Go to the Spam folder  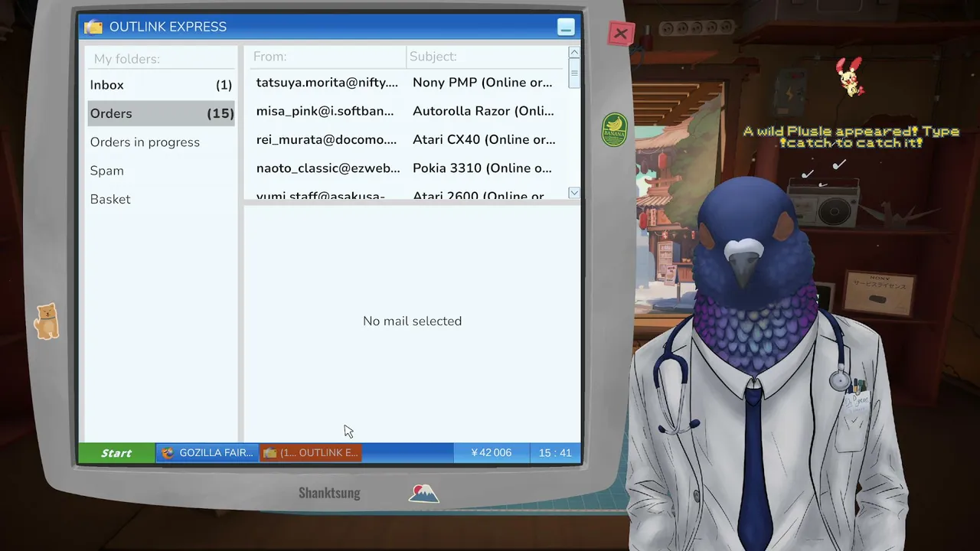point(161,171)
